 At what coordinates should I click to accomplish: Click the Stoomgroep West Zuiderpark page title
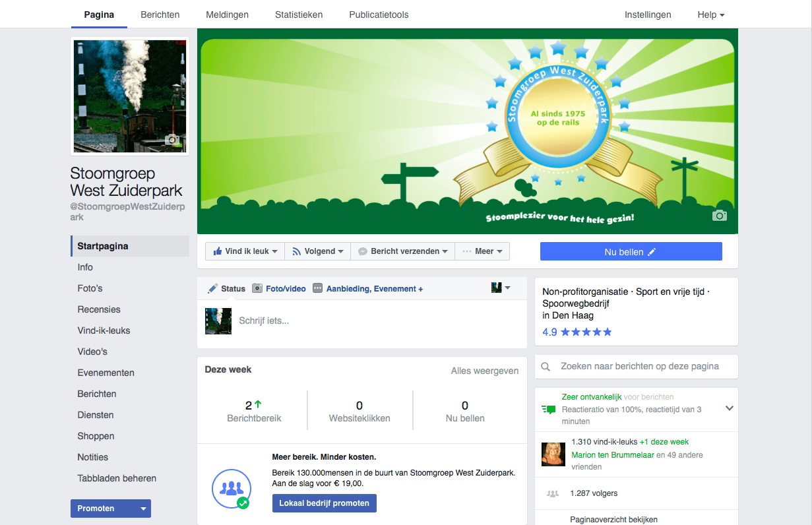[127, 182]
